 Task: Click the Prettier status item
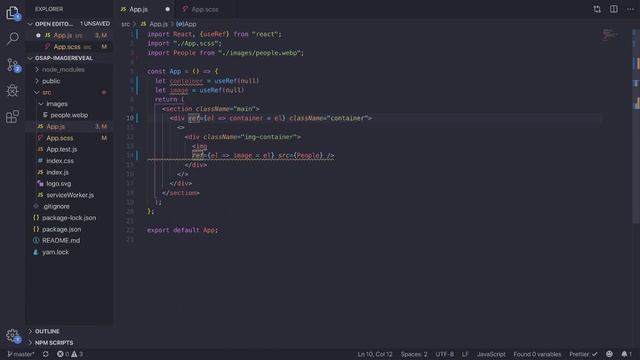[x=583, y=354]
